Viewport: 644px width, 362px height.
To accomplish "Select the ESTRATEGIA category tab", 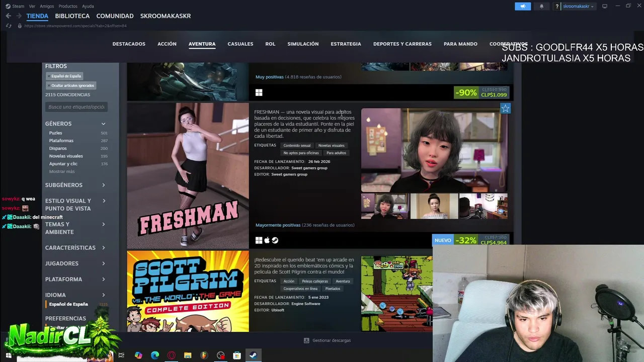I will [x=346, y=44].
